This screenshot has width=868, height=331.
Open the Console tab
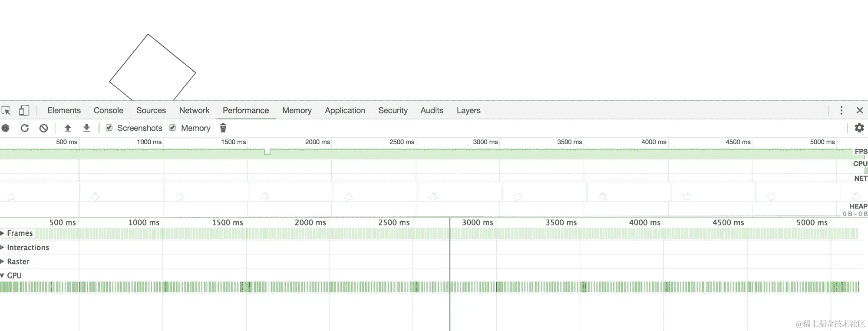click(x=109, y=110)
